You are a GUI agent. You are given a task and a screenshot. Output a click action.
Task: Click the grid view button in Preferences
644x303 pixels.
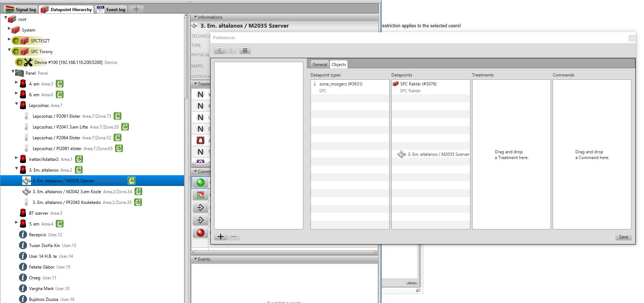pos(245,51)
